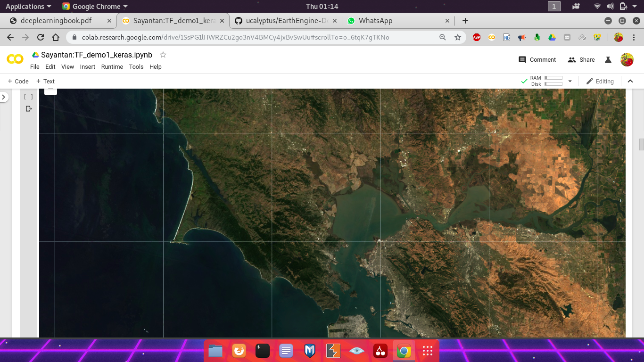Viewport: 644px width, 362px height.
Task: Click the Colab logo icon
Action: [15, 59]
